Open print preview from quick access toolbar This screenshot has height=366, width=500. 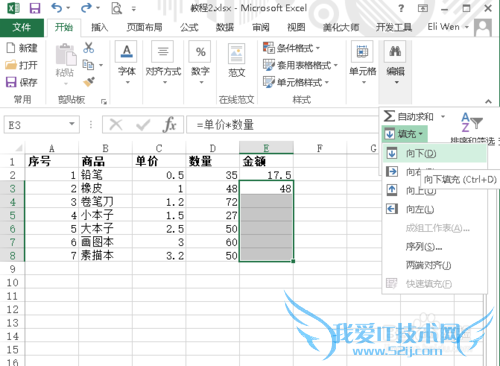(116, 8)
